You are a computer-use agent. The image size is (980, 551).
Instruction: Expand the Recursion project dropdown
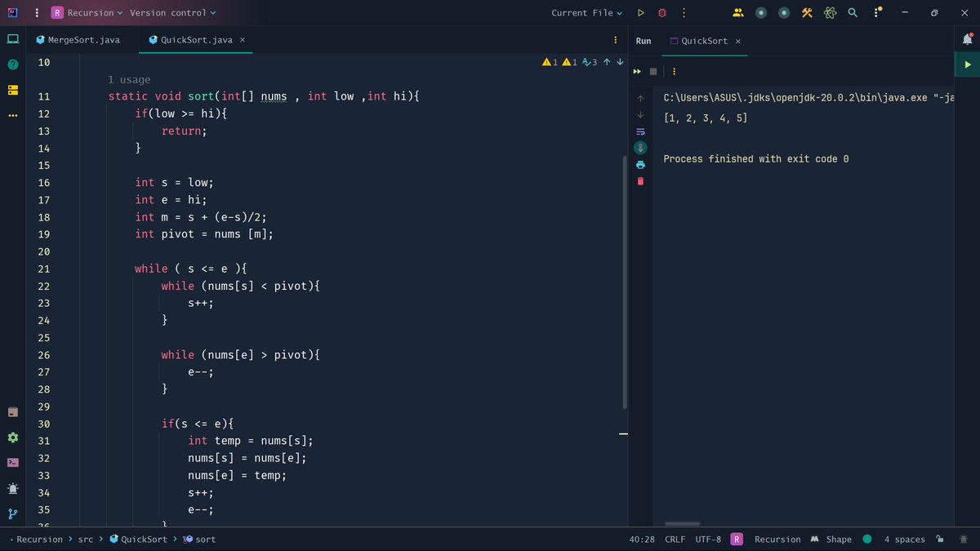[87, 12]
